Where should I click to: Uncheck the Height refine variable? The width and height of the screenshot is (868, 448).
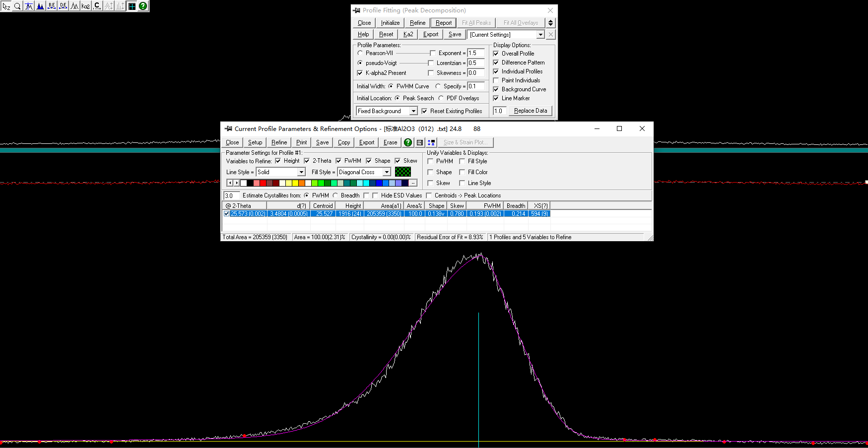tap(278, 161)
